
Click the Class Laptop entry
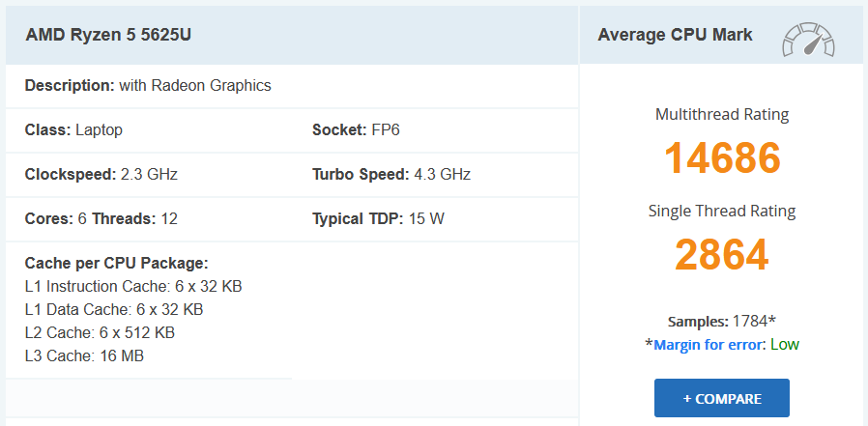click(x=73, y=129)
